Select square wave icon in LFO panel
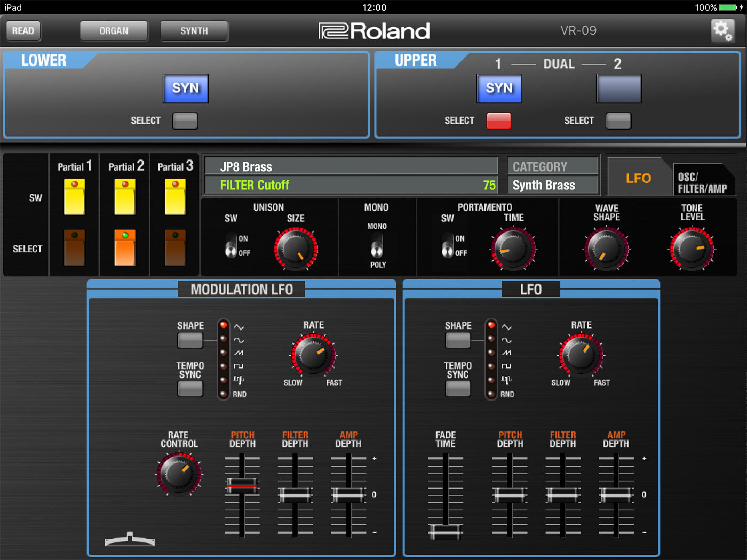Screen dimensions: 747x560 point(506,366)
